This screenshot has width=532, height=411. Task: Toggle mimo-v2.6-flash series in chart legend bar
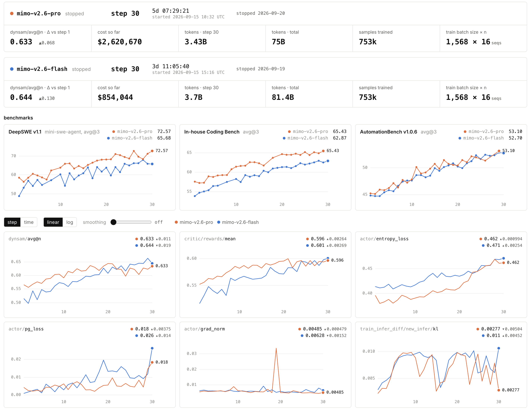click(238, 222)
